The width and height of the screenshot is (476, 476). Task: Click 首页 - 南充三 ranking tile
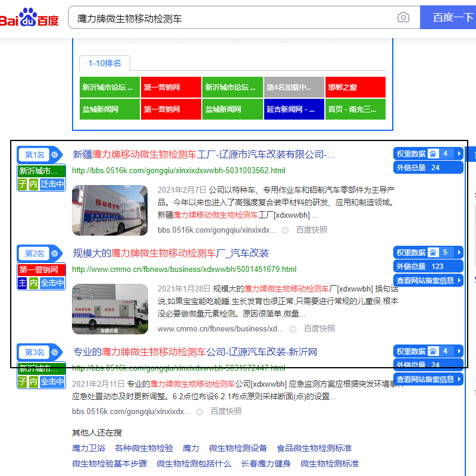pos(355,109)
